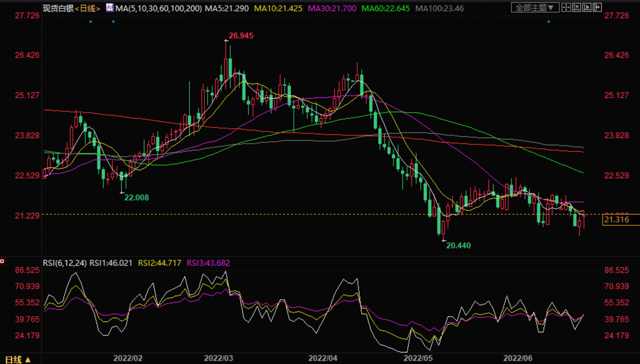Click the MA indicator chart icon
Screen dimensions: 640x364
coord(110,7)
